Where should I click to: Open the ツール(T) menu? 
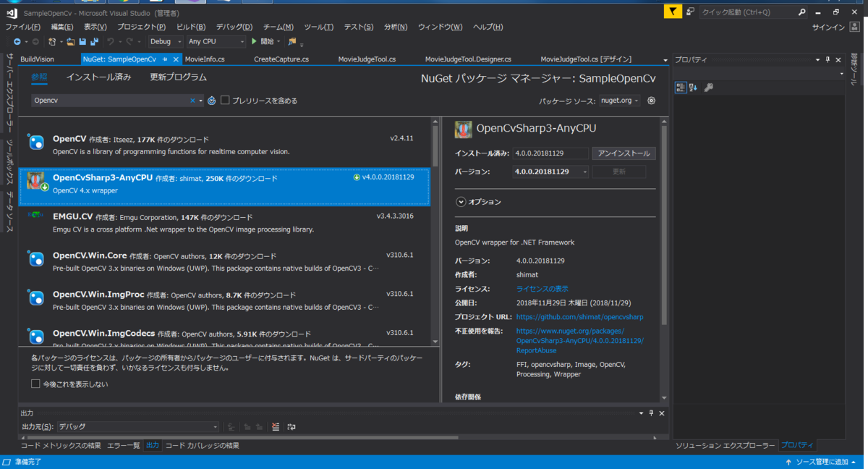(x=318, y=27)
